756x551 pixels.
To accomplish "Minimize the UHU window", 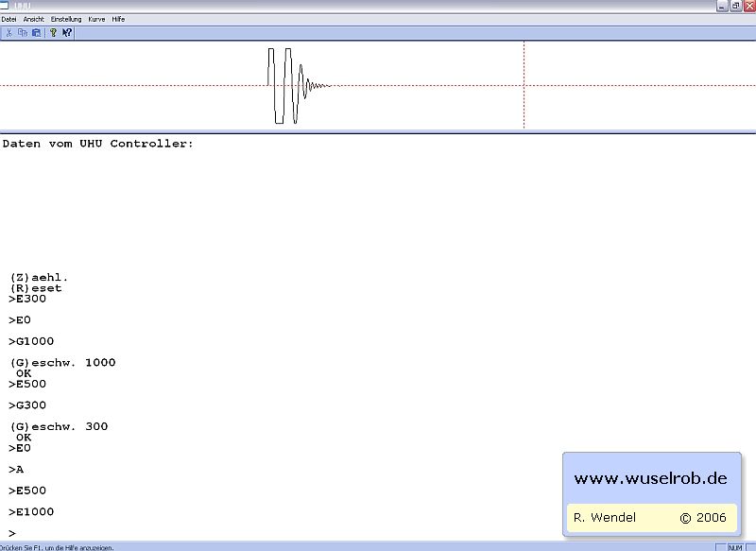I will pos(722,6).
